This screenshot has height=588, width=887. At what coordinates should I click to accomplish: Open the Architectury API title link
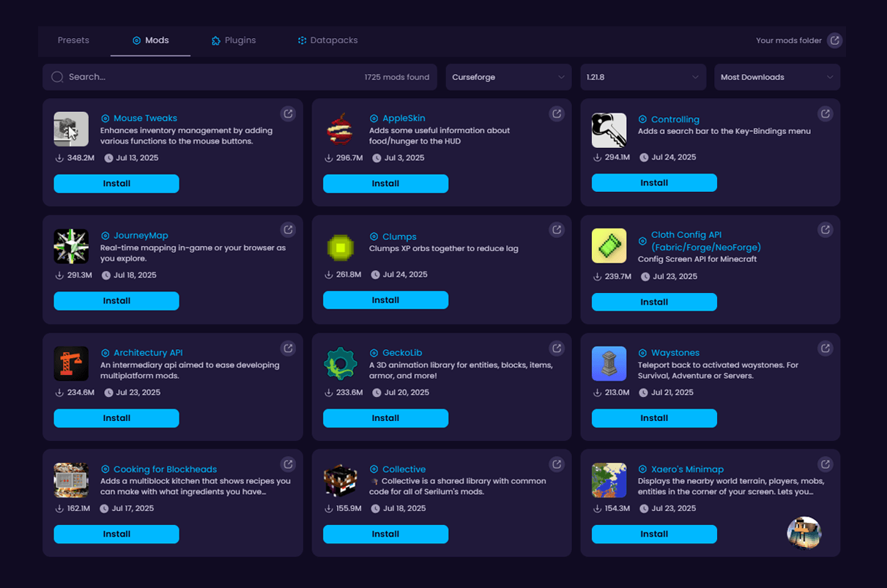point(148,353)
